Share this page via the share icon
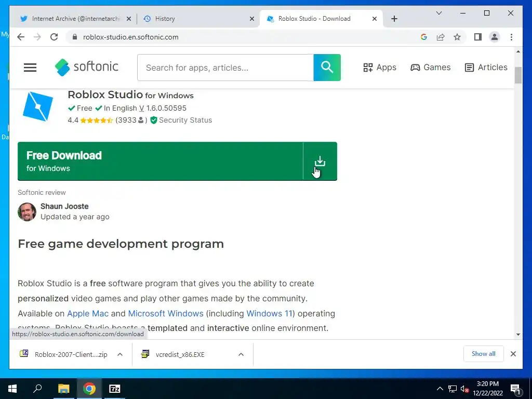The image size is (532, 399). 441,37
